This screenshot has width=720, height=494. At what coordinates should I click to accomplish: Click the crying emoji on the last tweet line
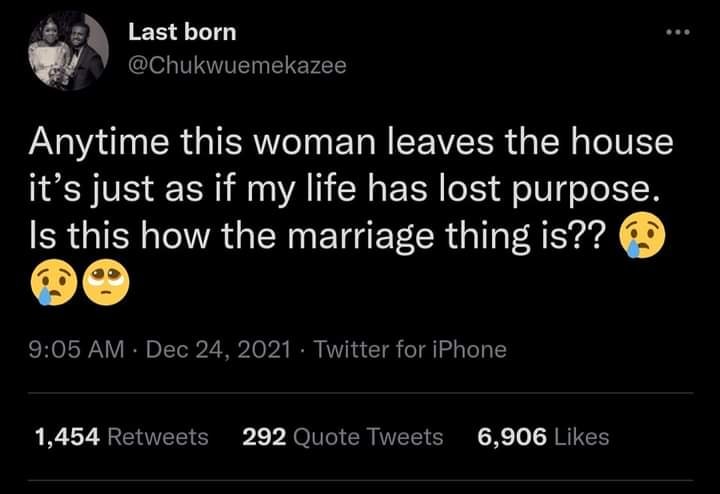coord(53,285)
